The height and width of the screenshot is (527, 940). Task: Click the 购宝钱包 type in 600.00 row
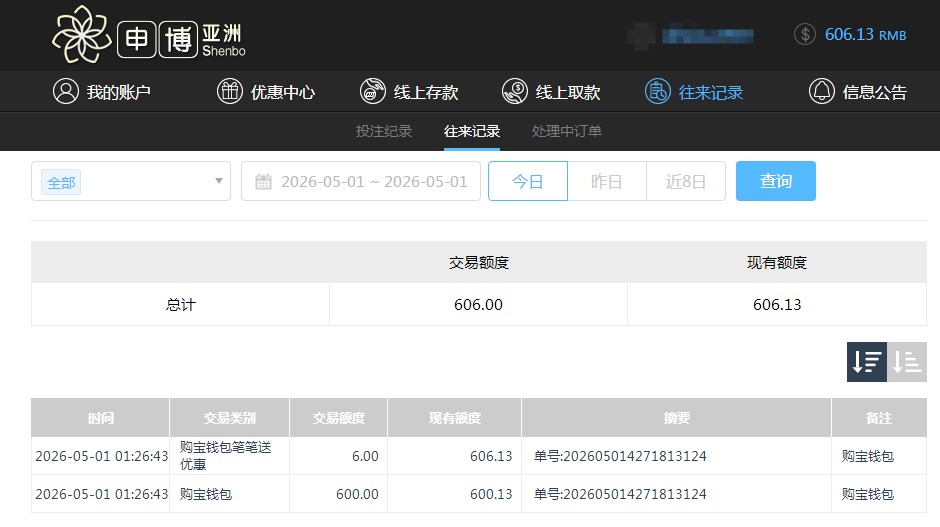(x=206, y=494)
